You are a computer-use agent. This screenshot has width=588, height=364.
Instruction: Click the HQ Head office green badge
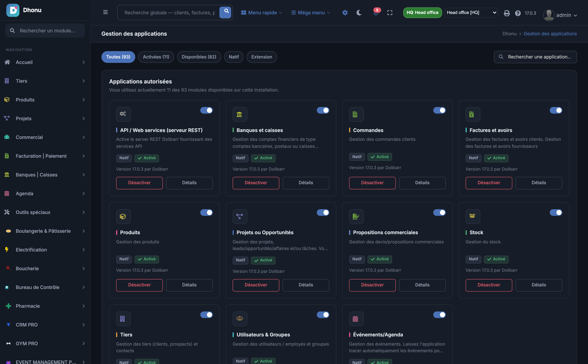click(x=422, y=13)
